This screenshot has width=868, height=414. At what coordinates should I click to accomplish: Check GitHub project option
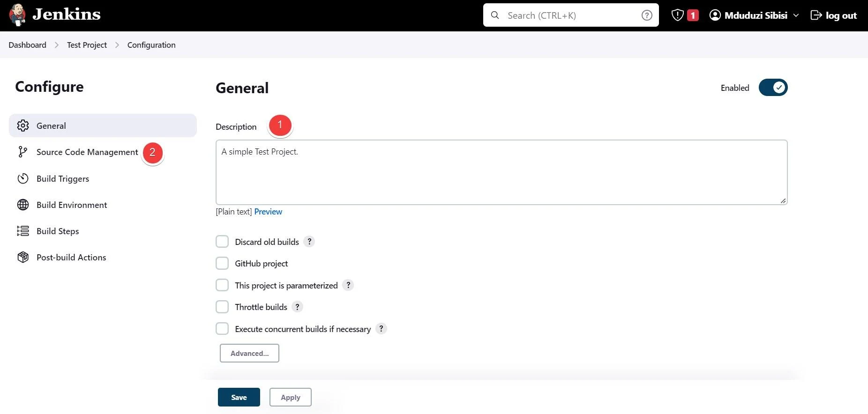click(x=222, y=263)
